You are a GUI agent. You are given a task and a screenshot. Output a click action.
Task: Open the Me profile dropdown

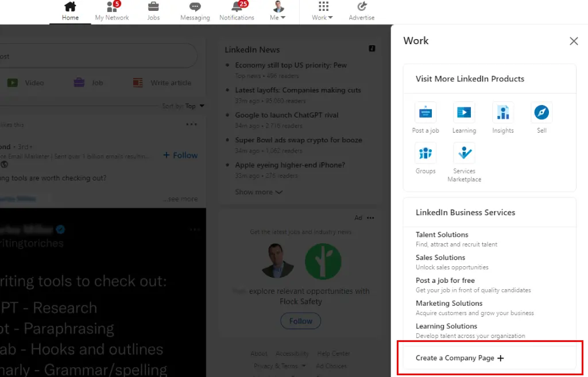[278, 11]
